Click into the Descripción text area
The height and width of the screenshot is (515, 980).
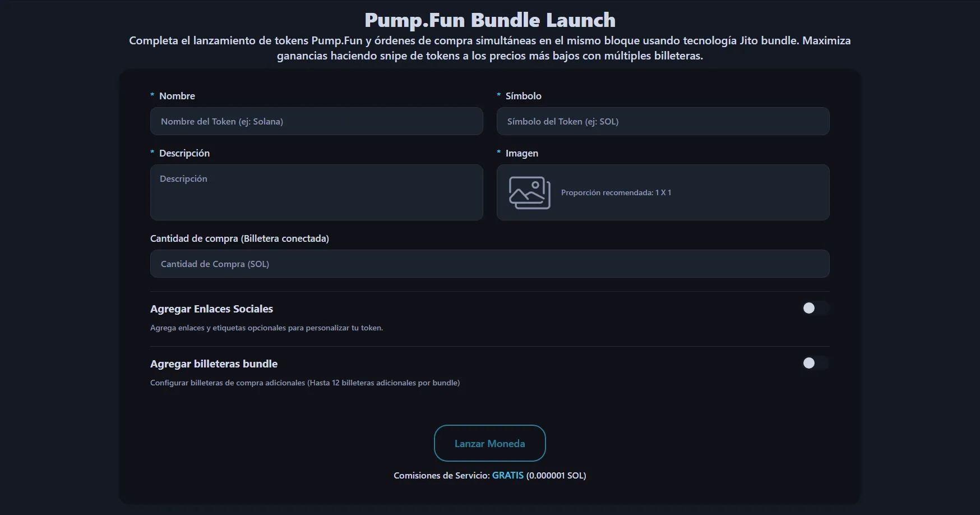316,192
